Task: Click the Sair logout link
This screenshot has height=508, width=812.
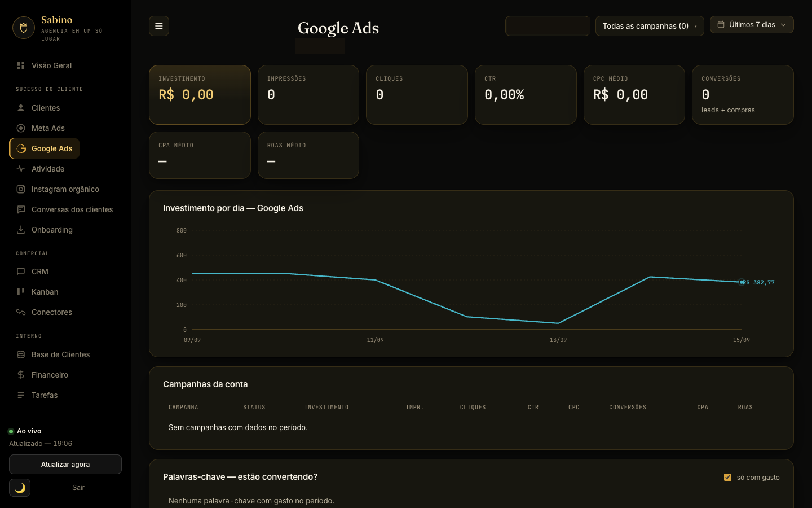Action: [78, 488]
